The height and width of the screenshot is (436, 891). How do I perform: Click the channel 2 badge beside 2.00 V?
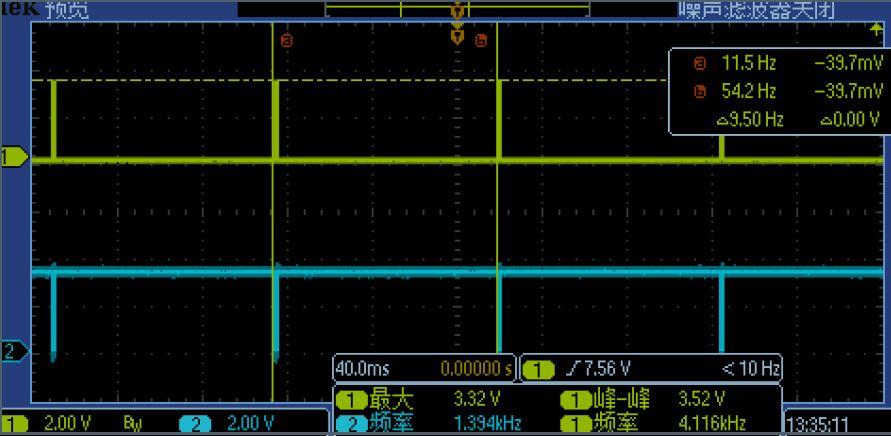(x=195, y=423)
